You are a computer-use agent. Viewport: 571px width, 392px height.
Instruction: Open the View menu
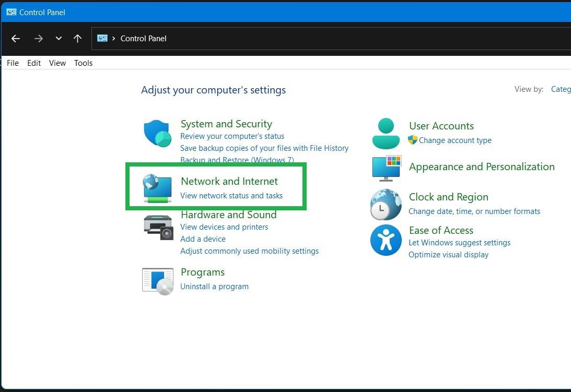57,63
